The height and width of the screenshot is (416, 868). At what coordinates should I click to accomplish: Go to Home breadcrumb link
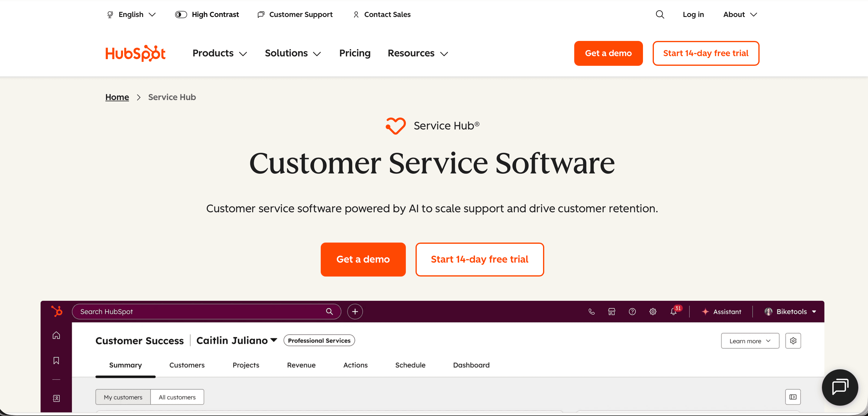pos(117,97)
